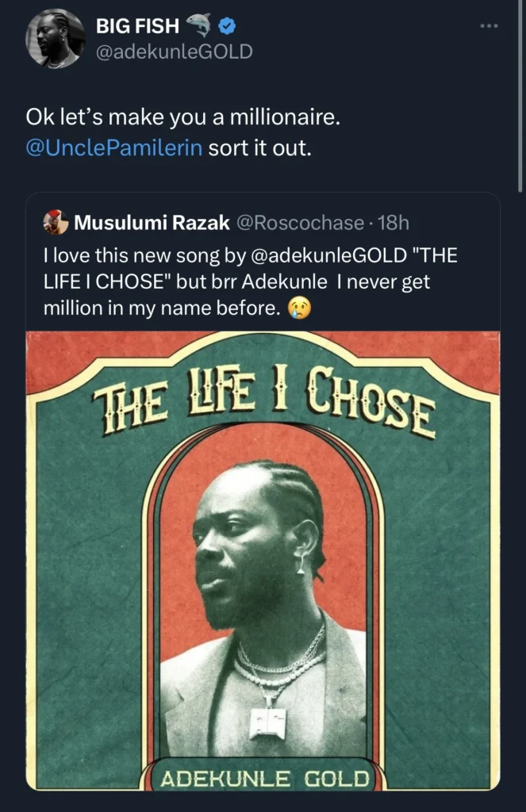Open BIG FISH profile avatar
526x812 pixels.
[56, 39]
